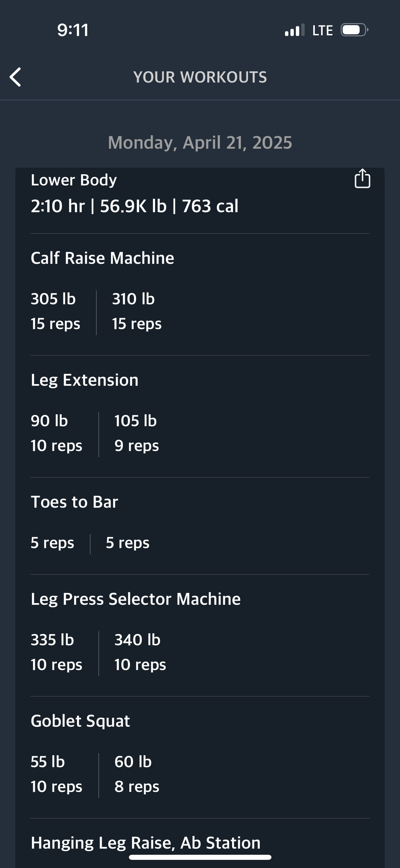
Task: Open the Calf Raise Machine exercise
Action: (102, 258)
